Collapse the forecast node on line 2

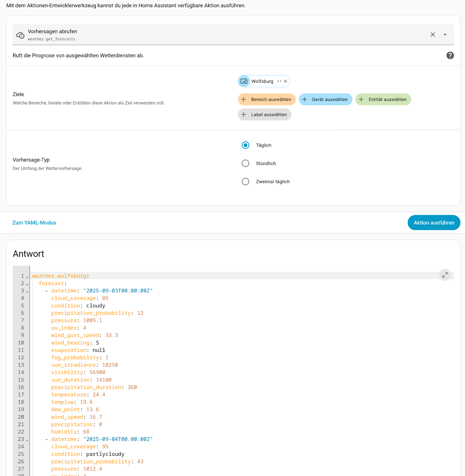click(27, 285)
